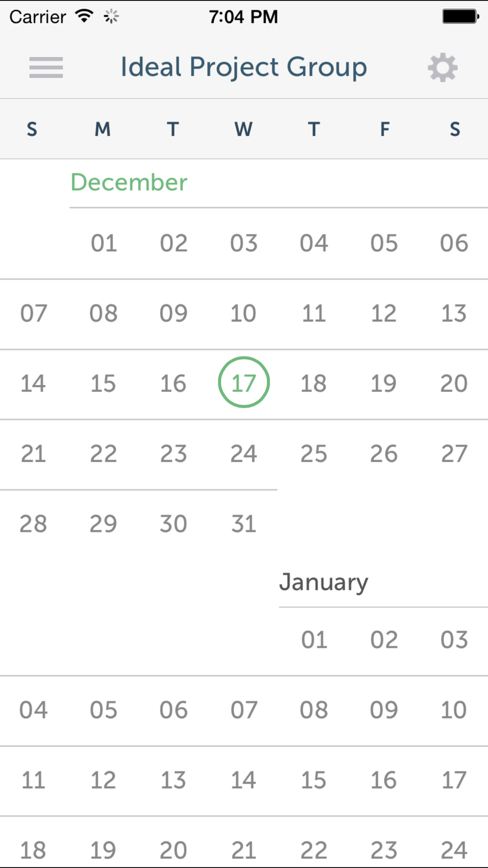
Task: Open settings via the gear icon
Action: [443, 67]
